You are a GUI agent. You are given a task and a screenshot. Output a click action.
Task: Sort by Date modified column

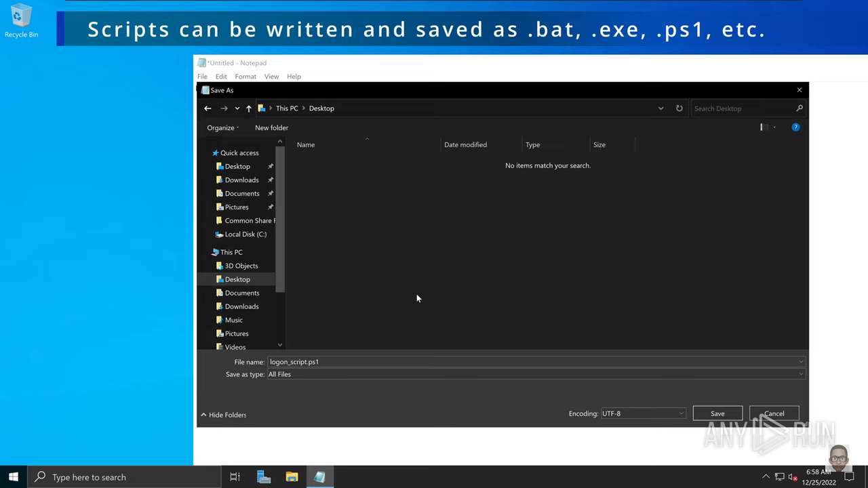click(x=465, y=144)
